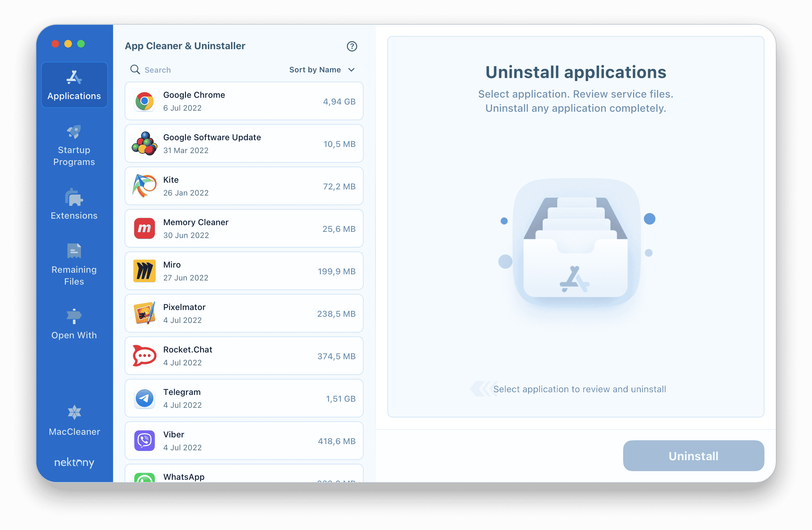This screenshot has height=530, width=812.
Task: Click the Uninstall button
Action: click(x=695, y=456)
